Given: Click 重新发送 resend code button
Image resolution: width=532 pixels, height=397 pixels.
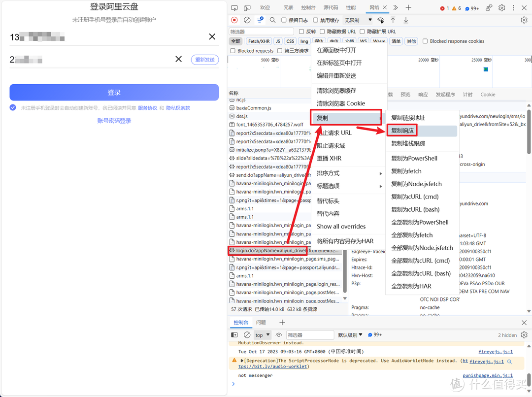Looking at the screenshot, I should coord(205,60).
